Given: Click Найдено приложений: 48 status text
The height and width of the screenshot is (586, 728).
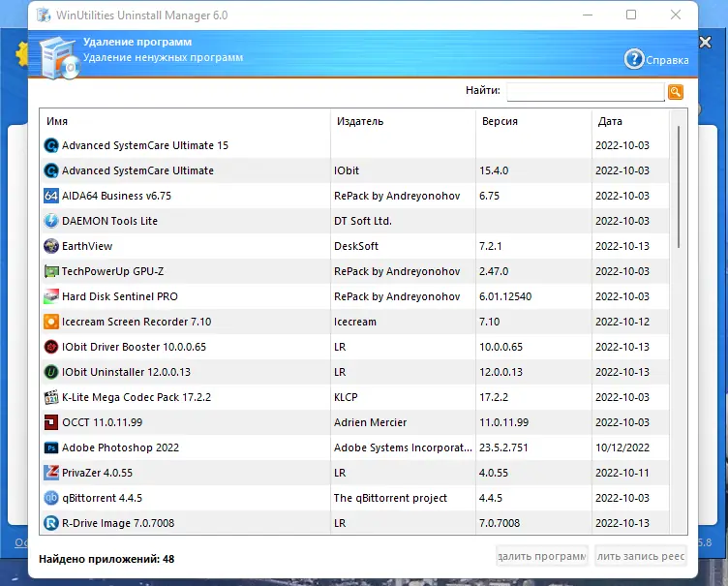Looking at the screenshot, I should (x=106, y=559).
